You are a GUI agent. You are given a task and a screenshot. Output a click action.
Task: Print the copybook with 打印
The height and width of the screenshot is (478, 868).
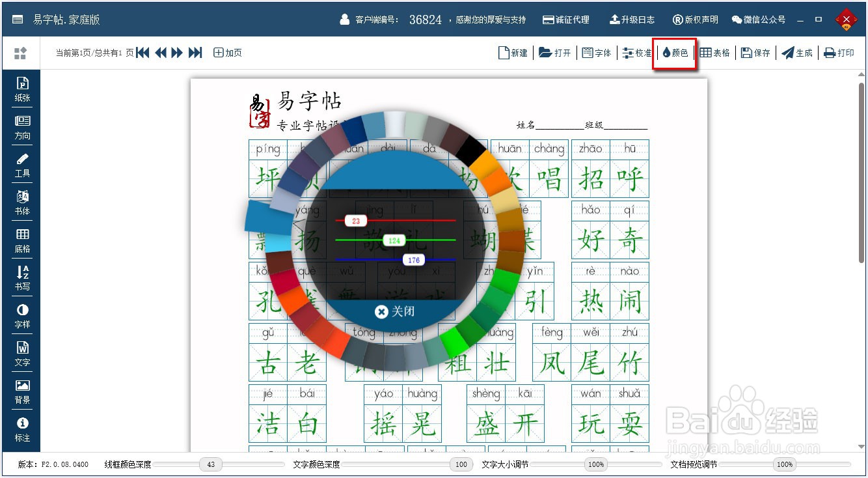point(839,53)
